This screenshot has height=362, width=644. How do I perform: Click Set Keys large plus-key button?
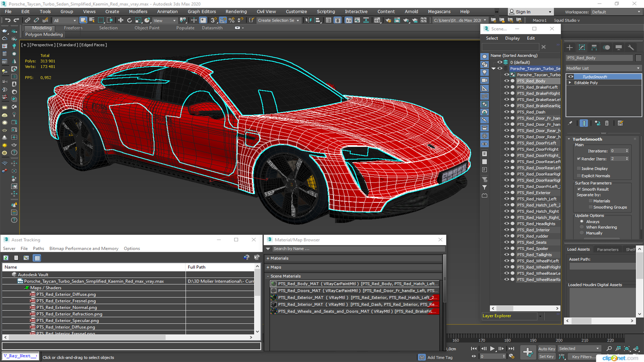click(528, 352)
